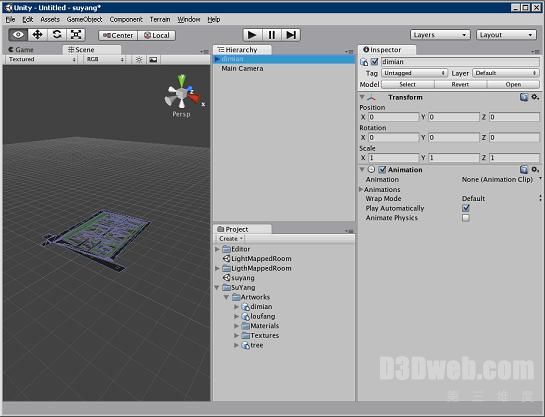Click the dimian object name field
Screen dimensions: 545x417
(460, 62)
